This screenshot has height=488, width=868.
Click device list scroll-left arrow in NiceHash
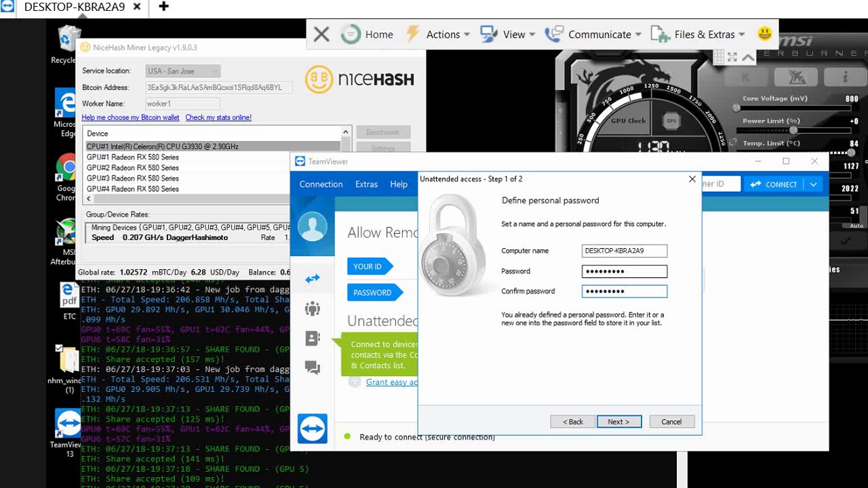[88, 199]
